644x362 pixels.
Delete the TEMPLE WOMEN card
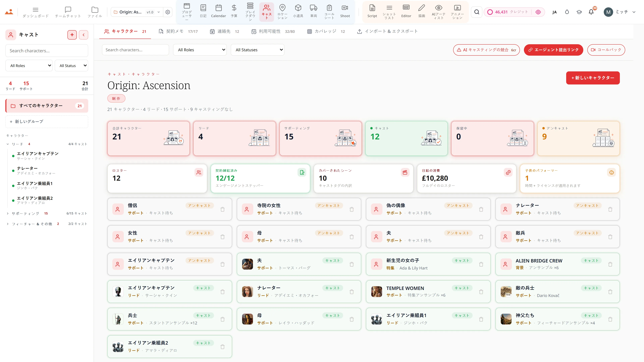point(481,292)
